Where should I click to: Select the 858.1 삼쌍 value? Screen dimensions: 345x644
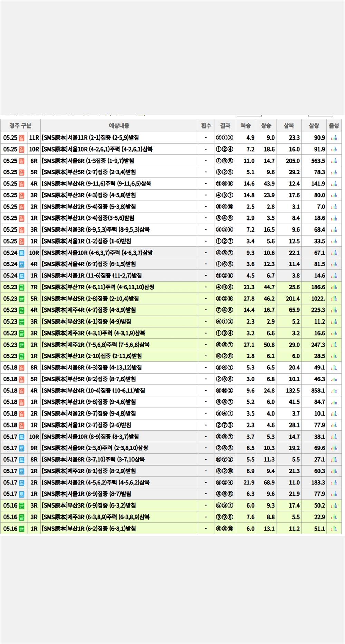318,391
